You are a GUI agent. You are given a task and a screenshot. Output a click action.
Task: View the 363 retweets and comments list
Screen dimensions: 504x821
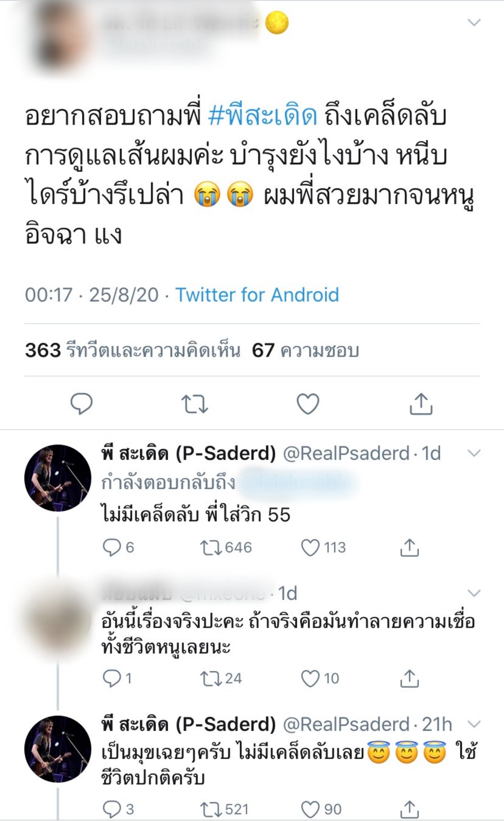(132, 350)
